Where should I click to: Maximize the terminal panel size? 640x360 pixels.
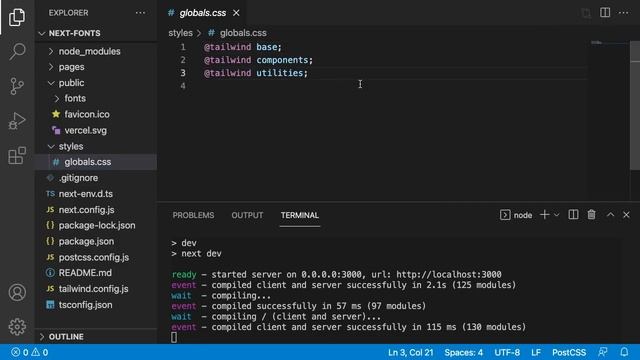coord(610,215)
